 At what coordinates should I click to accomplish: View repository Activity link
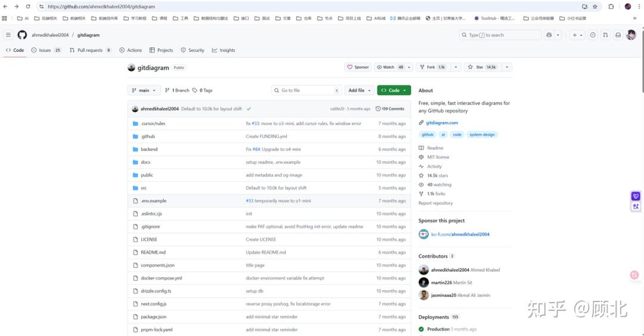(435, 167)
